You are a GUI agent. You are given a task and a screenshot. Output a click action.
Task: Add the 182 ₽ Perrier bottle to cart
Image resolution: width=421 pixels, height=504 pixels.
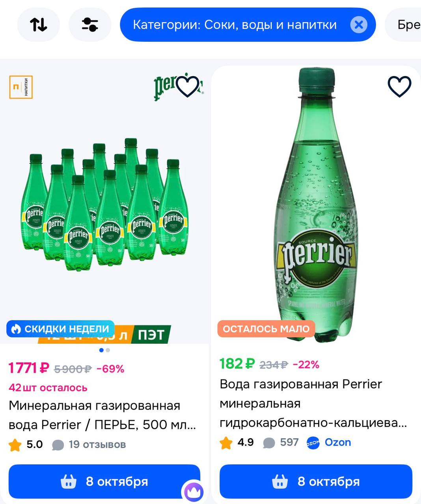(x=316, y=481)
